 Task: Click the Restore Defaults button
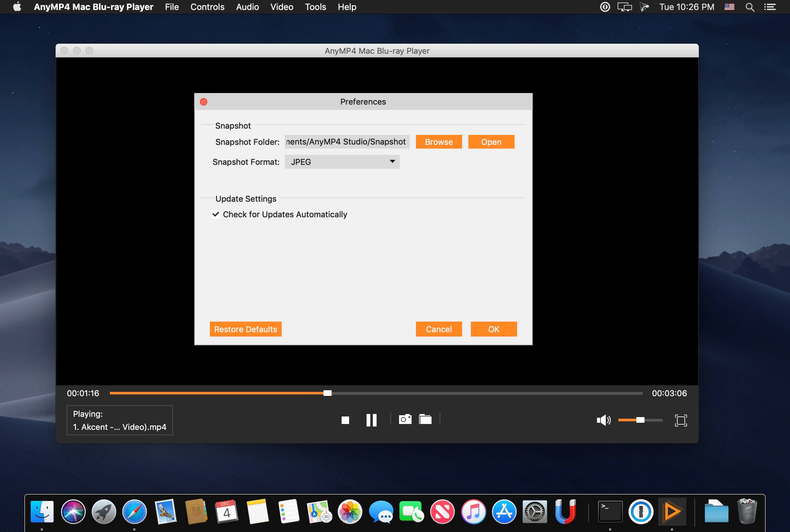click(x=245, y=329)
